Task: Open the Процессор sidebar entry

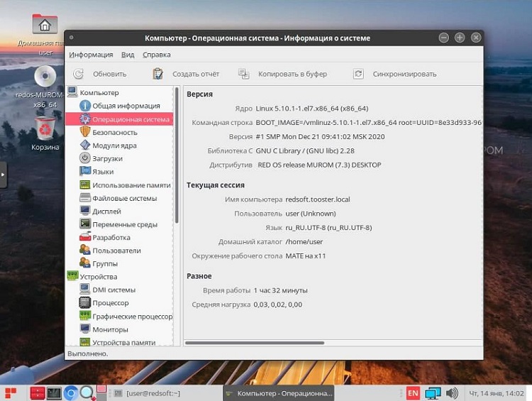Action: [x=110, y=303]
